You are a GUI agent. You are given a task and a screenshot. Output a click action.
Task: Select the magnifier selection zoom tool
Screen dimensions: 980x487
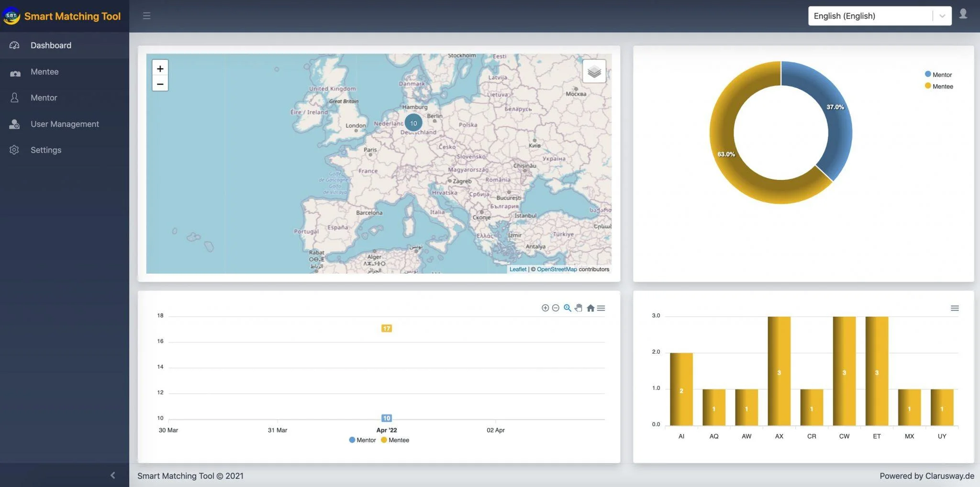tap(567, 308)
